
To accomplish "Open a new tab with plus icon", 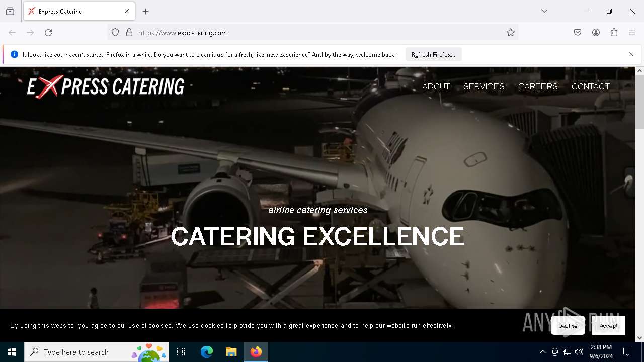I will tap(146, 11).
